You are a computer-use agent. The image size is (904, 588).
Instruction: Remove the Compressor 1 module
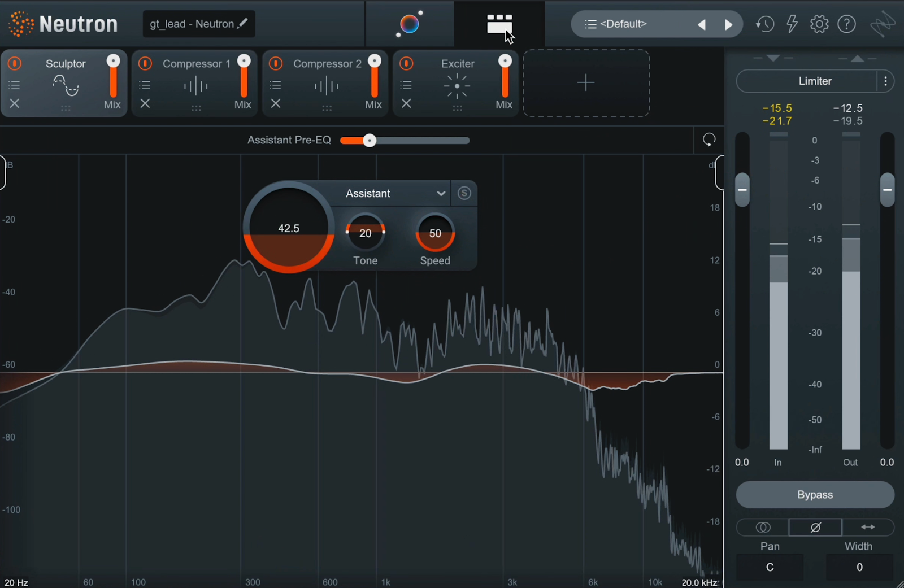point(145,103)
